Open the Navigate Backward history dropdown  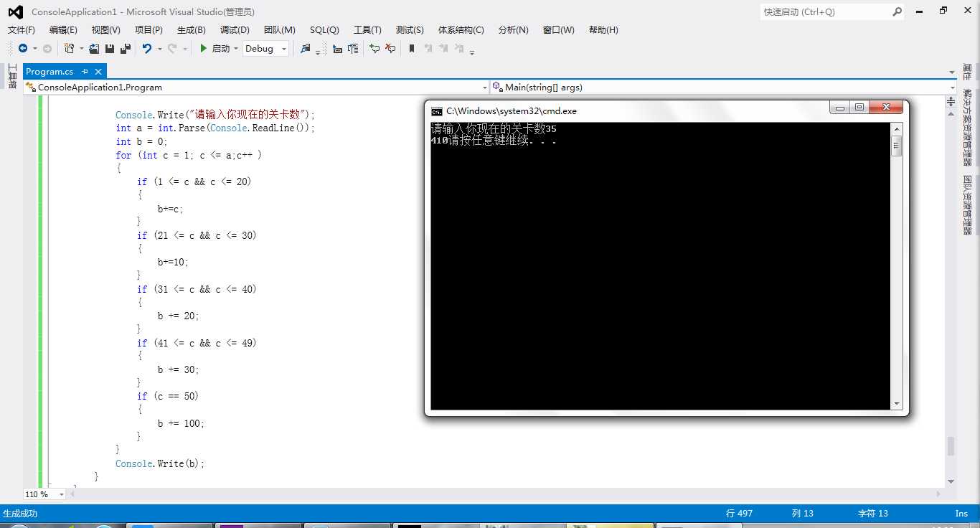[34, 49]
